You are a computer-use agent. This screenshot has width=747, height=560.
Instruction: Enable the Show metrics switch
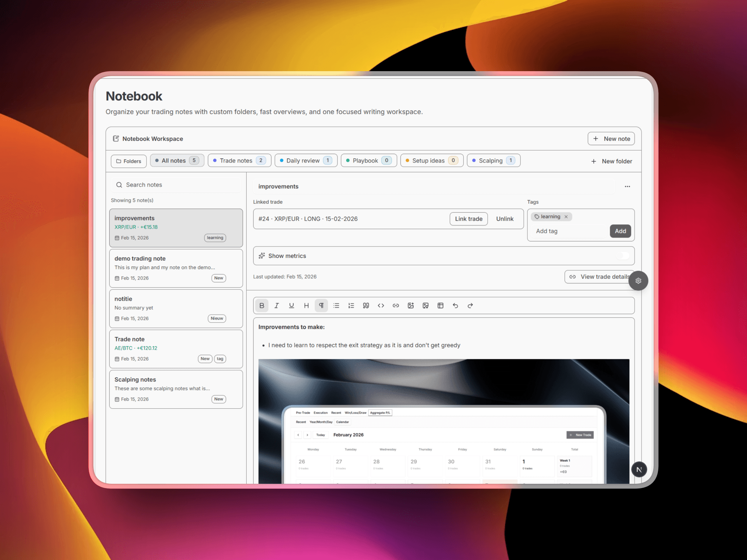[623, 255]
